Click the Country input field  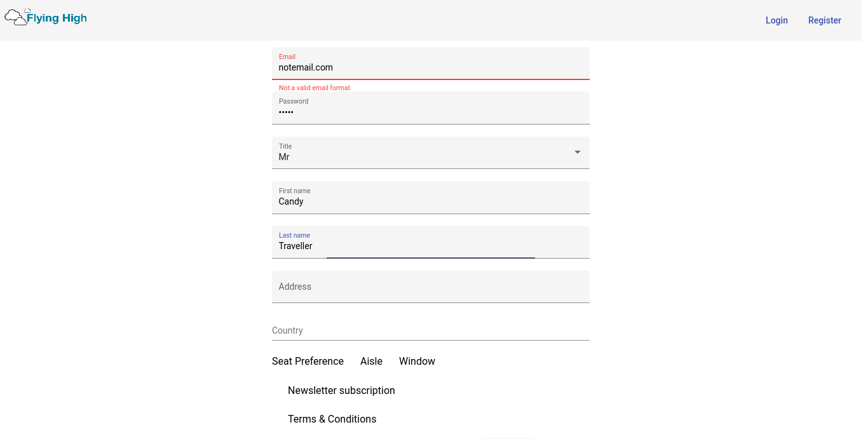click(431, 330)
